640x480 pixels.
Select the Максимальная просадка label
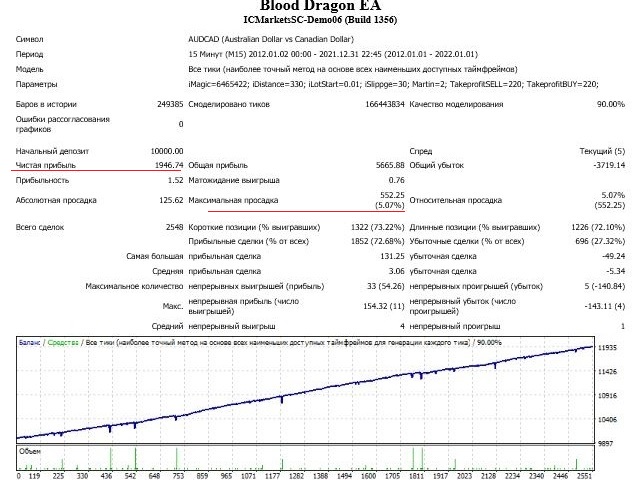coord(233,200)
